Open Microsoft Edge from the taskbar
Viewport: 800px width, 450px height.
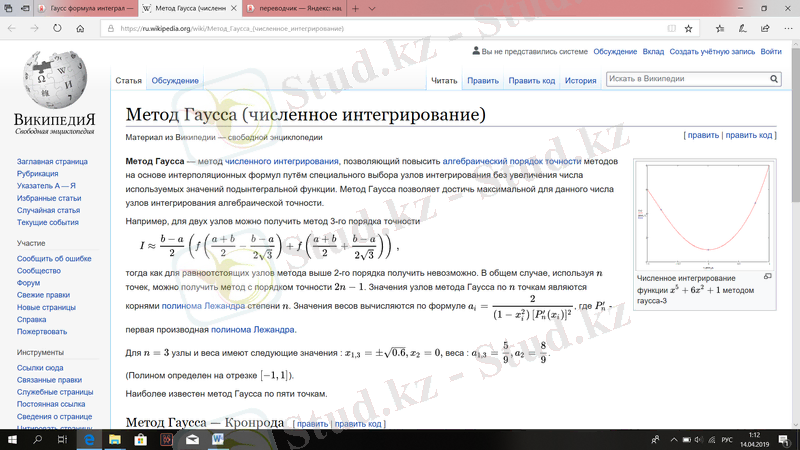click(89, 438)
